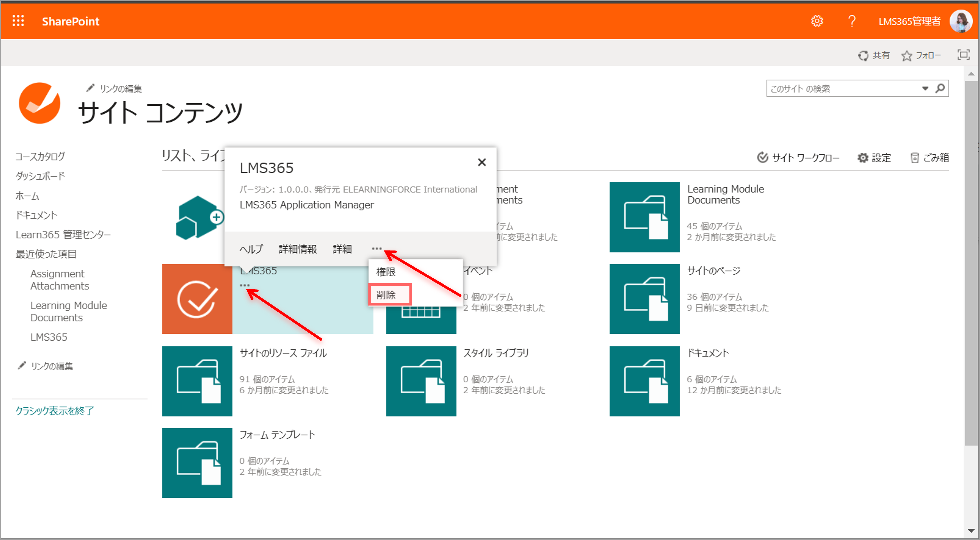Click the vertical scrollbar thumb
This screenshot has height=540, width=980.
(x=971, y=263)
